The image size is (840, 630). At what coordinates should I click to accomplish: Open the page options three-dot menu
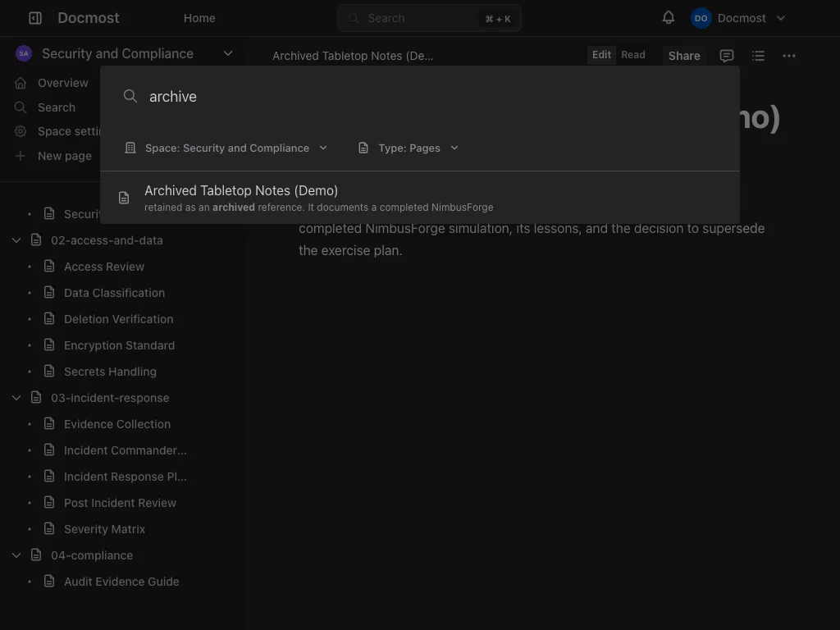(x=788, y=56)
